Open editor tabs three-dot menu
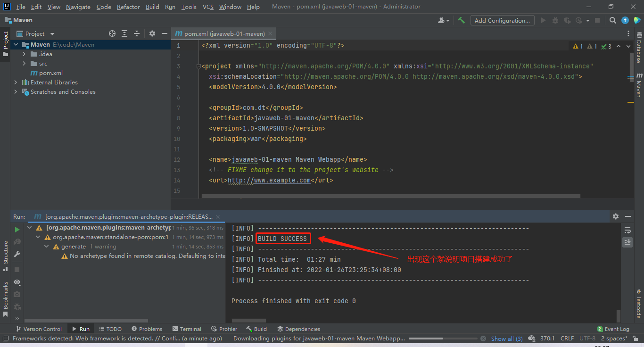Screen dimensions: 644x347 pos(628,33)
